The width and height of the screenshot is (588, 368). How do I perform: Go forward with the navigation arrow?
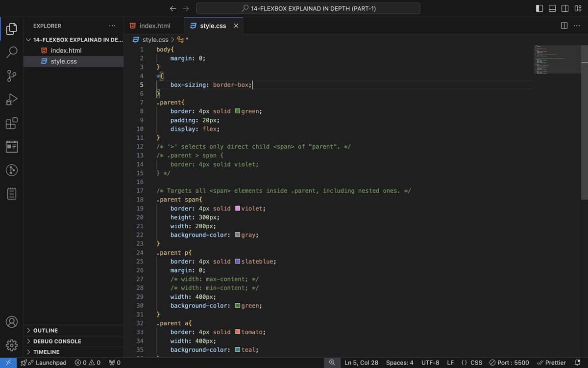coord(186,8)
